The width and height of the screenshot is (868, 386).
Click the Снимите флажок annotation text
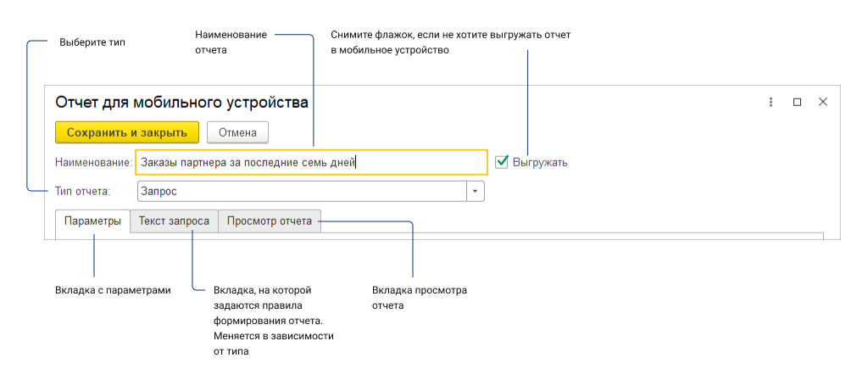[451, 42]
